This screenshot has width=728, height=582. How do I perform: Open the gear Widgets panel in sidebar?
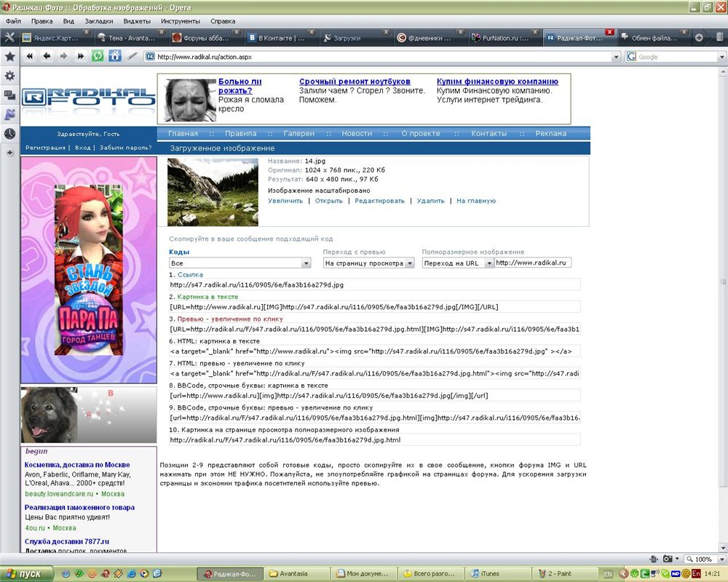(9, 76)
